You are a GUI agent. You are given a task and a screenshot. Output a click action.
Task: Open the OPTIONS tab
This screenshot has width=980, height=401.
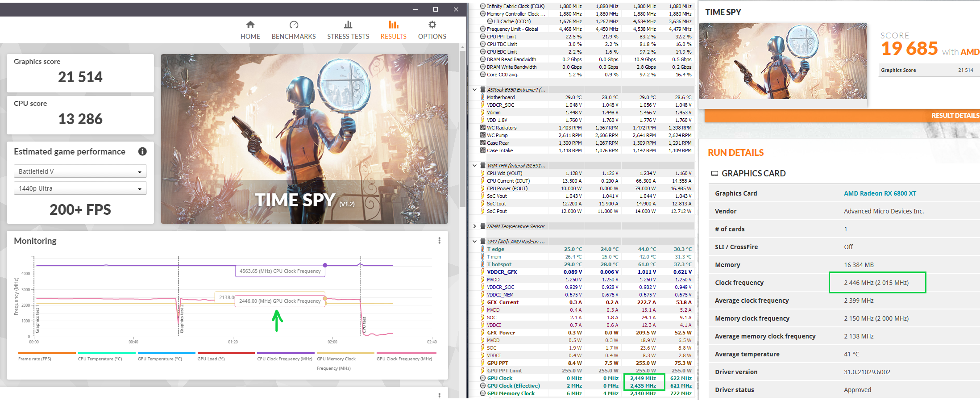pyautogui.click(x=432, y=30)
